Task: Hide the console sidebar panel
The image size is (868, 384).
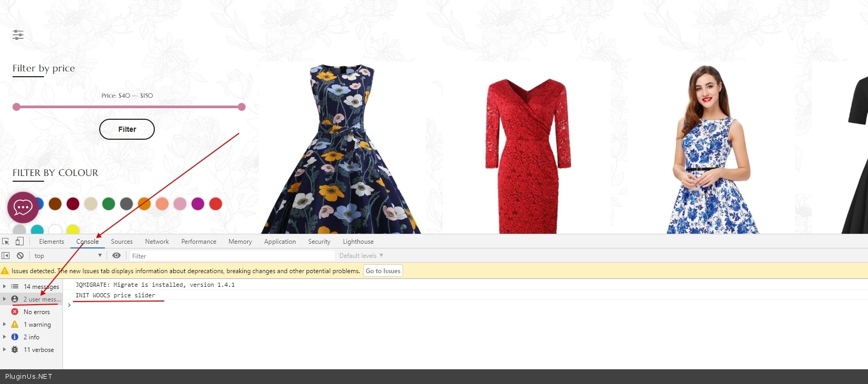Action: [x=6, y=256]
